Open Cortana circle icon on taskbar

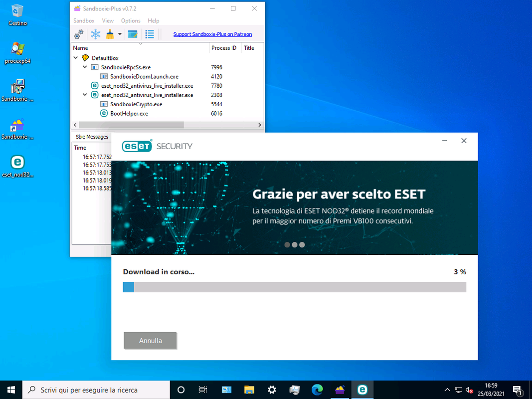[181, 390]
